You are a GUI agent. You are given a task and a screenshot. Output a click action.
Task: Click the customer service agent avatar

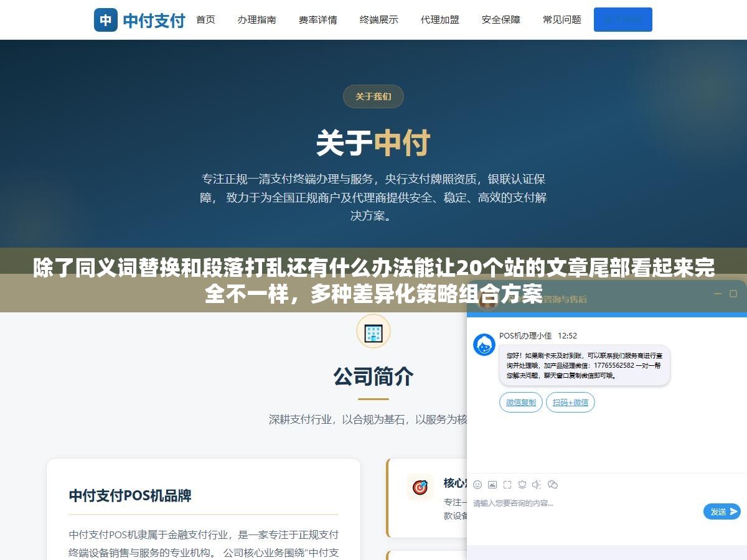click(x=484, y=344)
